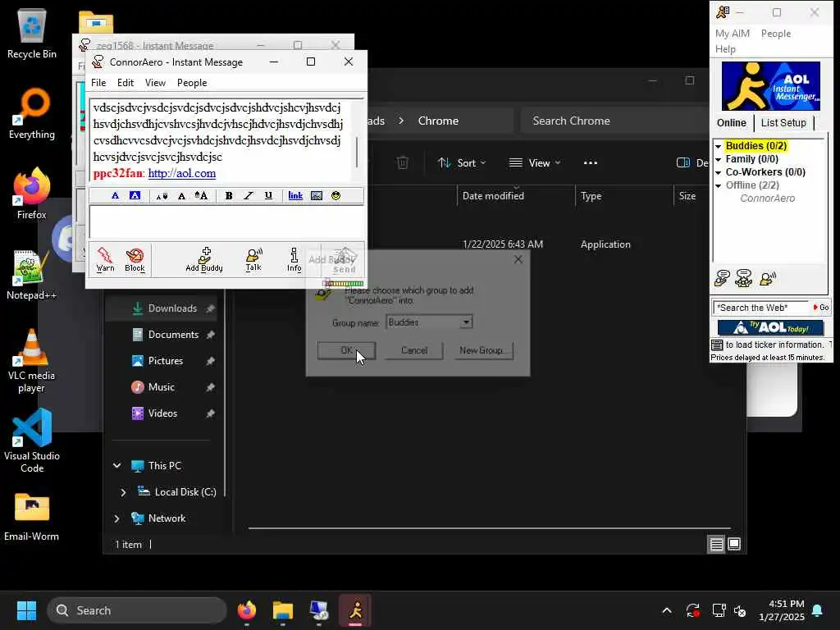Click the Send Instant Message icon in Buddy List
840x630 pixels.
point(722,278)
